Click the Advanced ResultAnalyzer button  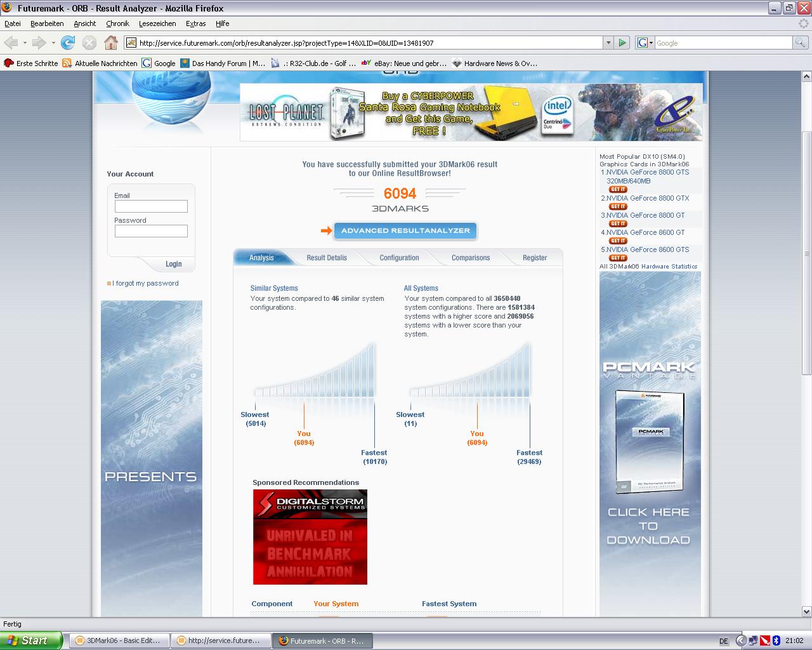405,230
